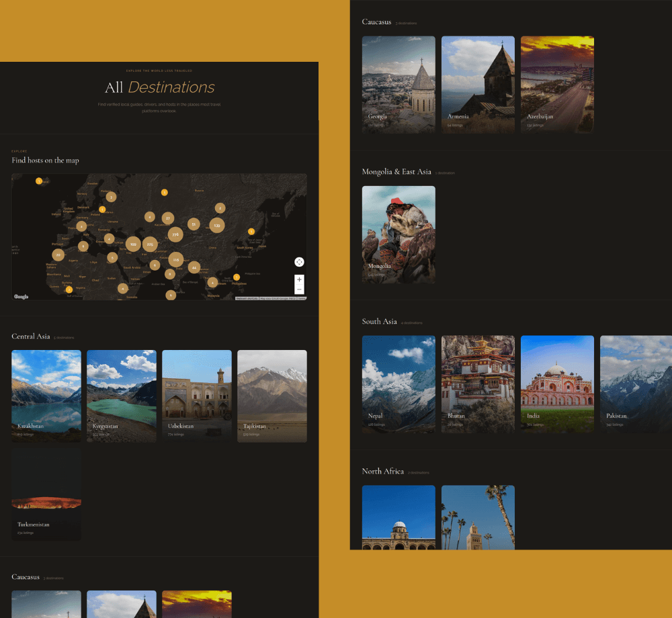
Task: Open North Africa card with palm trees
Action: click(478, 517)
